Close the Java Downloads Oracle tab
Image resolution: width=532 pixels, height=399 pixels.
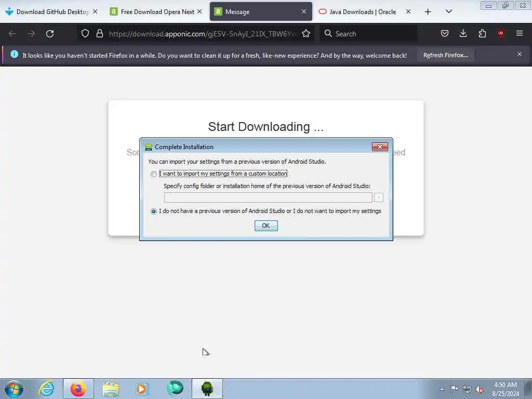[408, 11]
